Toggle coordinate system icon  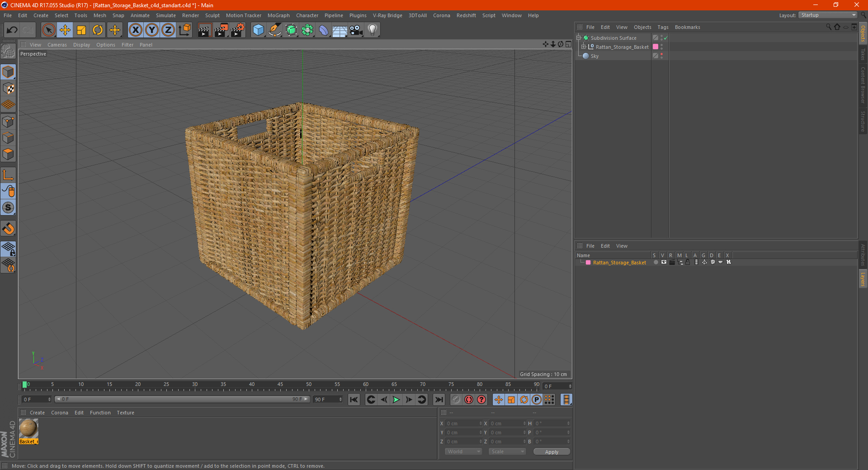pyautogui.click(x=184, y=30)
